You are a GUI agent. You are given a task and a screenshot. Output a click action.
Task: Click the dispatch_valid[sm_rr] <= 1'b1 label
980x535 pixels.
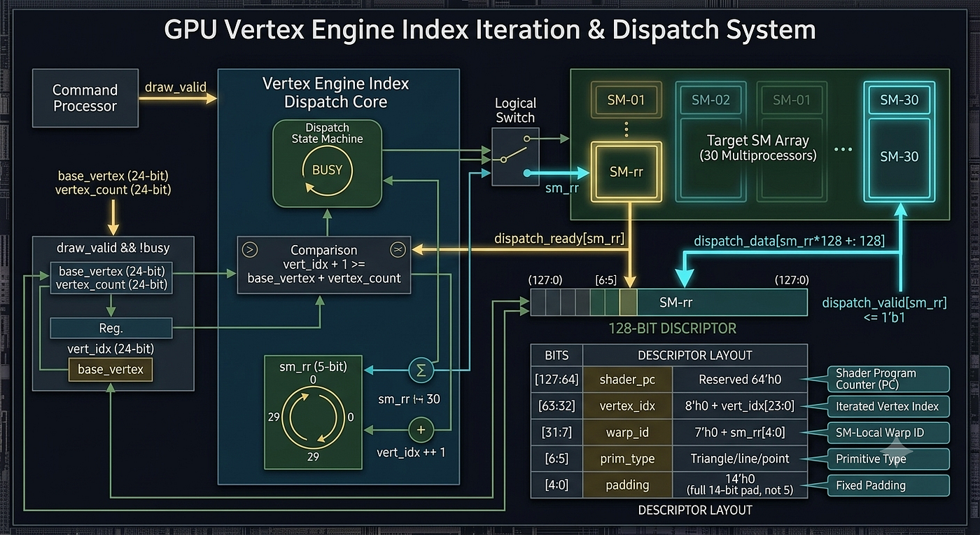click(x=883, y=310)
